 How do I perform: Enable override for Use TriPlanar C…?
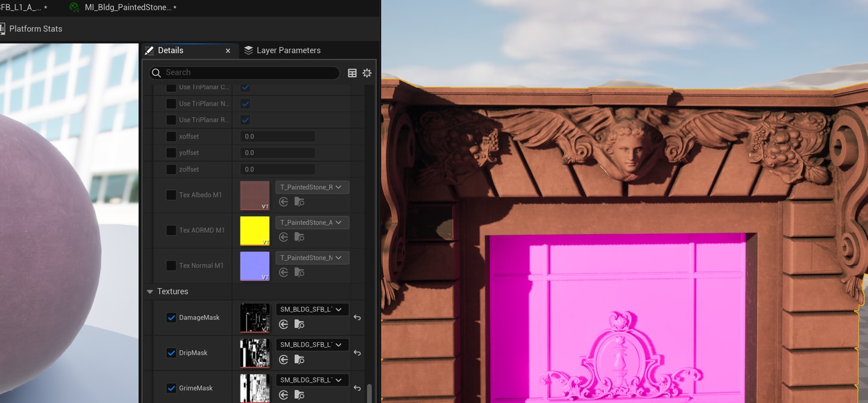171,87
